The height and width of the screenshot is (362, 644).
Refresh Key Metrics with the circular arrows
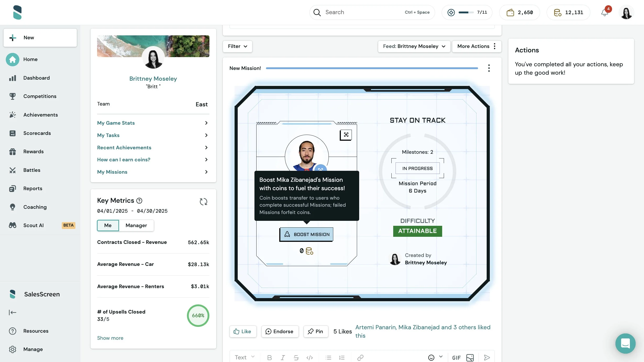203,202
